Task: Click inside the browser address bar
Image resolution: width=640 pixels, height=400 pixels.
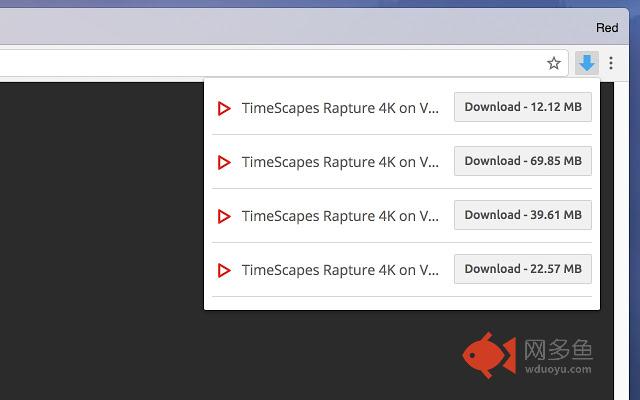Action: pyautogui.click(x=270, y=63)
